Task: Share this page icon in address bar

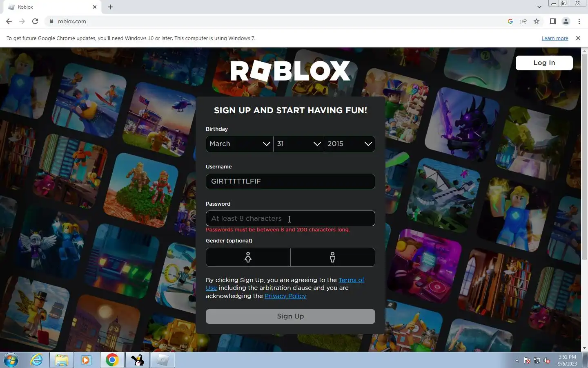Action: [x=523, y=21]
